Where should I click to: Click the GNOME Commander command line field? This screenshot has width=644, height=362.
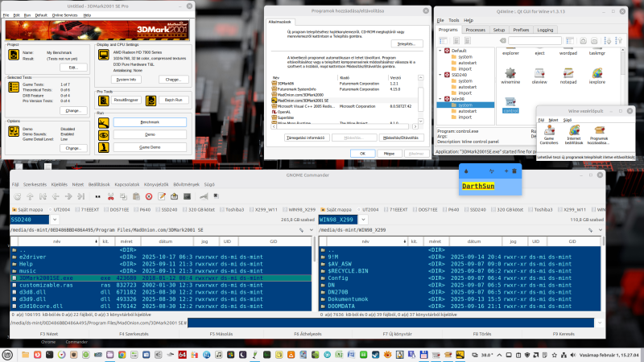[390, 323]
